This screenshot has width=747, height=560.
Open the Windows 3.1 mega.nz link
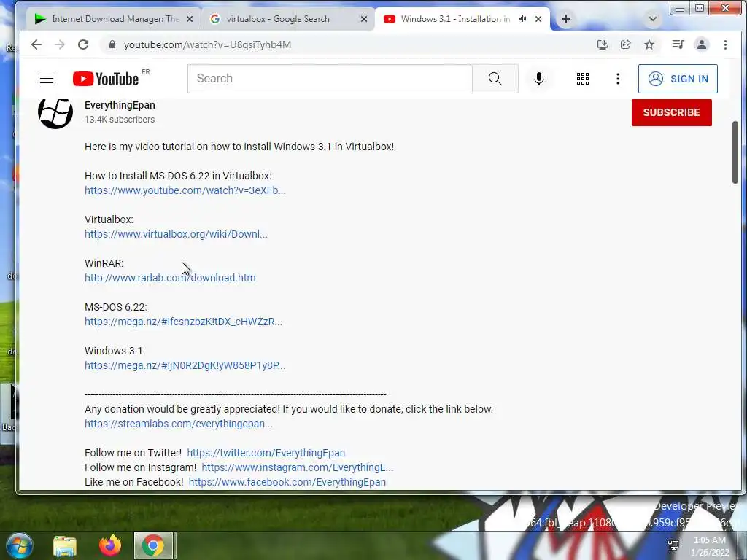(x=185, y=365)
